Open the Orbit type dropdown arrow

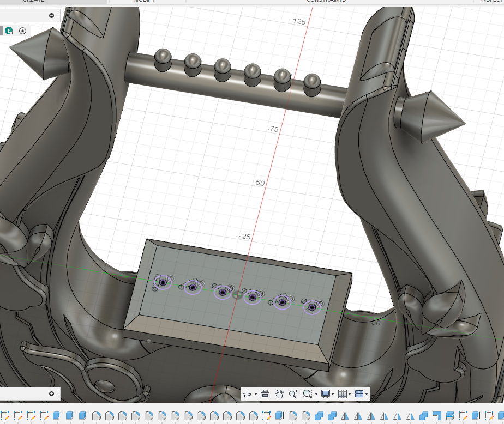click(x=256, y=394)
